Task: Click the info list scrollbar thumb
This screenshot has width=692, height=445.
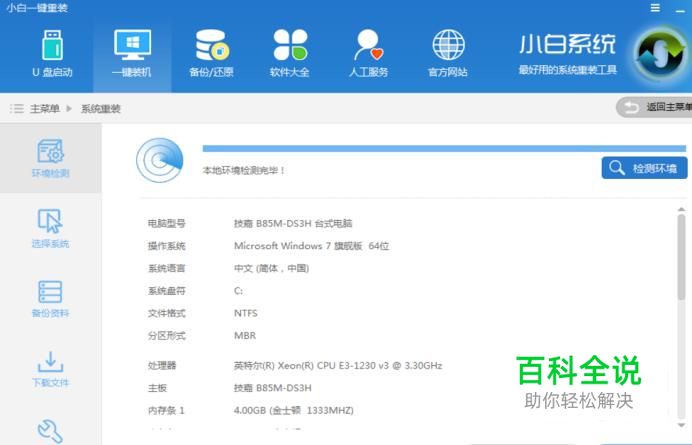Action: point(681,258)
